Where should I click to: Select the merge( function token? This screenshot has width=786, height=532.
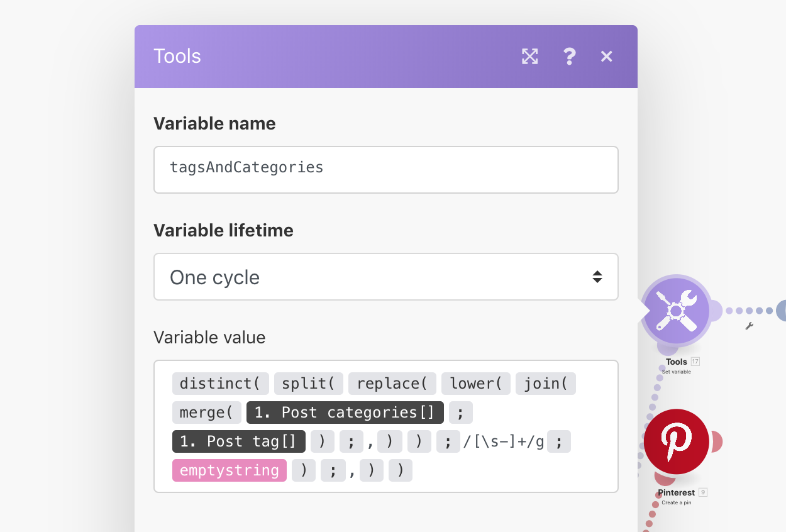pyautogui.click(x=206, y=413)
